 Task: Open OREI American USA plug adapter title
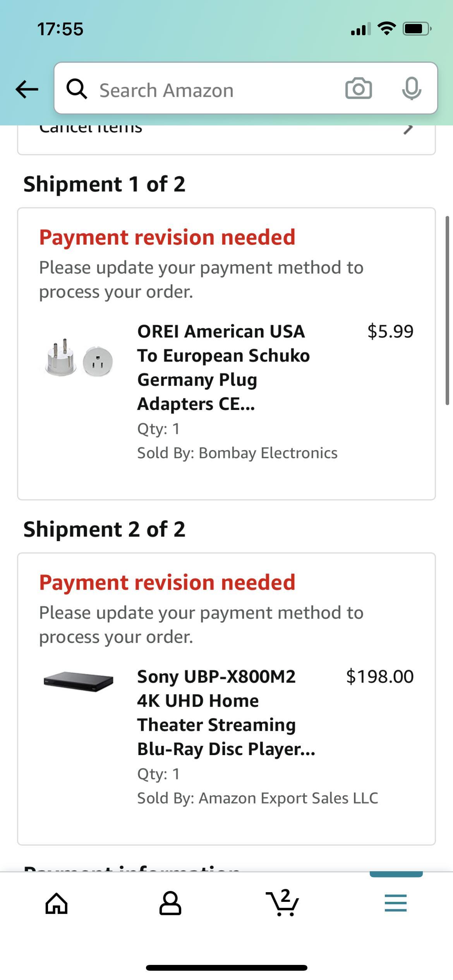click(x=223, y=367)
